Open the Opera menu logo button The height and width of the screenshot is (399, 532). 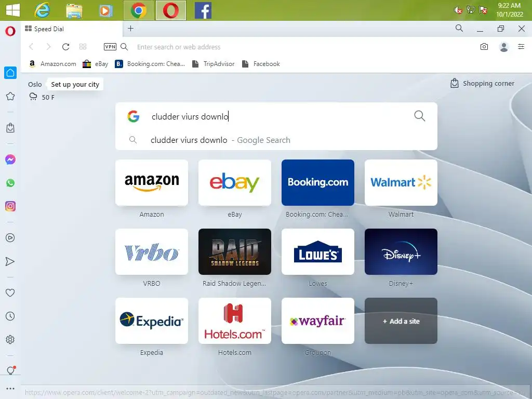10,31
